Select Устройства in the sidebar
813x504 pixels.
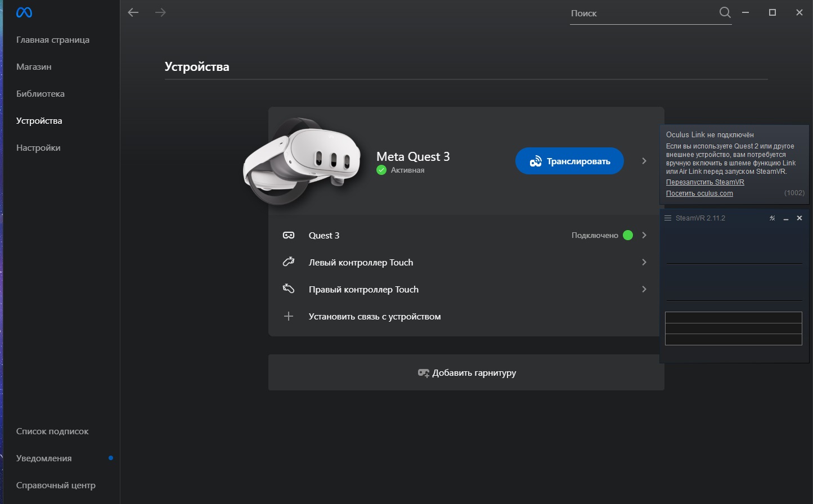pos(39,121)
